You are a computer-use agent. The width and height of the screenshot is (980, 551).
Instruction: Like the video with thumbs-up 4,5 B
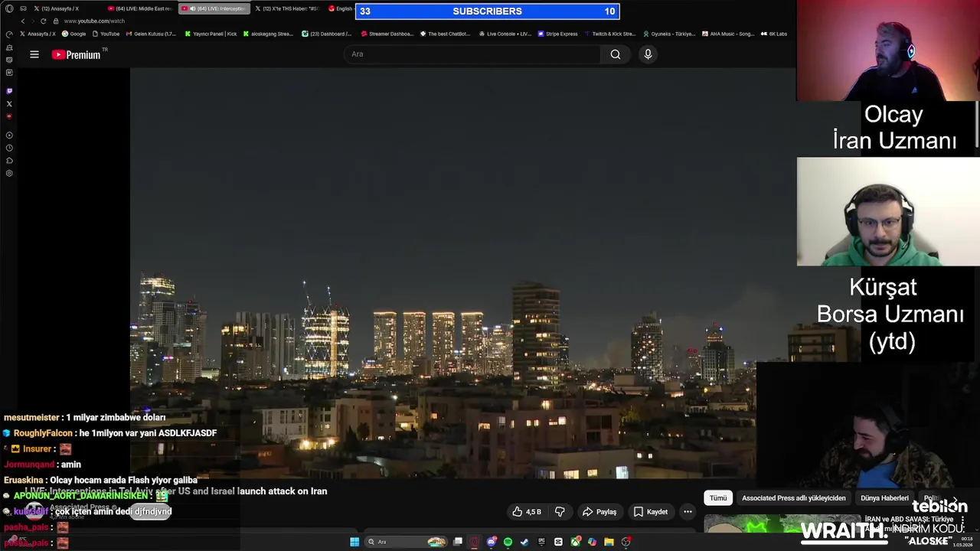coord(528,512)
